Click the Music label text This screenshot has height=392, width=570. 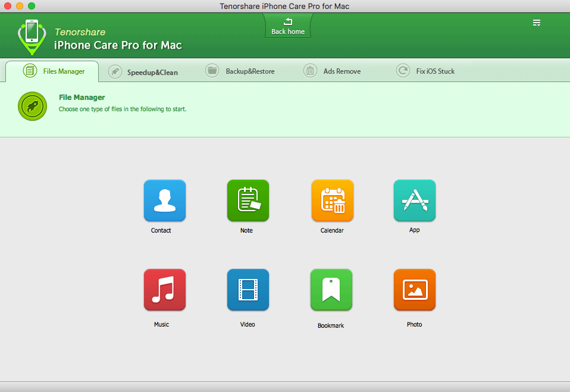click(x=161, y=324)
